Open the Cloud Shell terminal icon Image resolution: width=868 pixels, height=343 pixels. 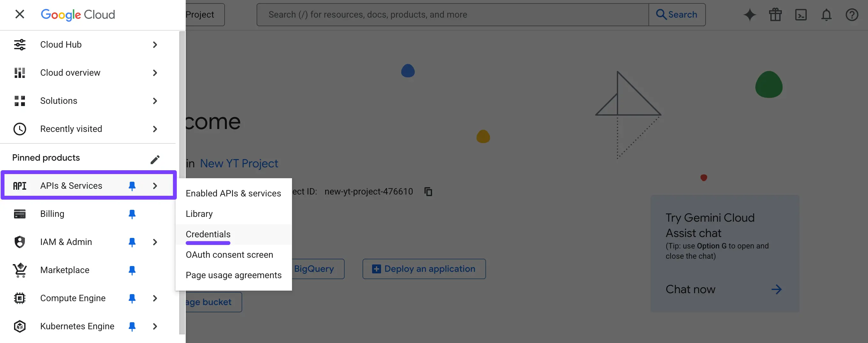pos(801,14)
